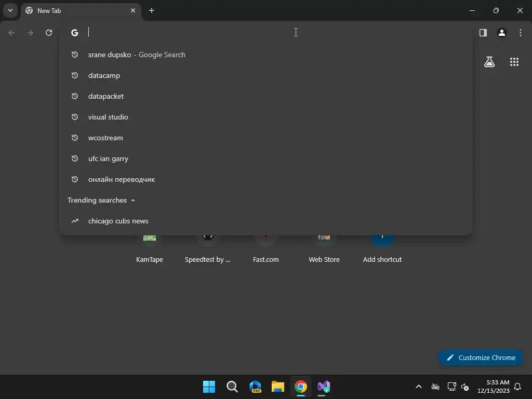Viewport: 532px width, 399px height.
Task: Click the Chrome taskbar icon
Action: coord(301,387)
